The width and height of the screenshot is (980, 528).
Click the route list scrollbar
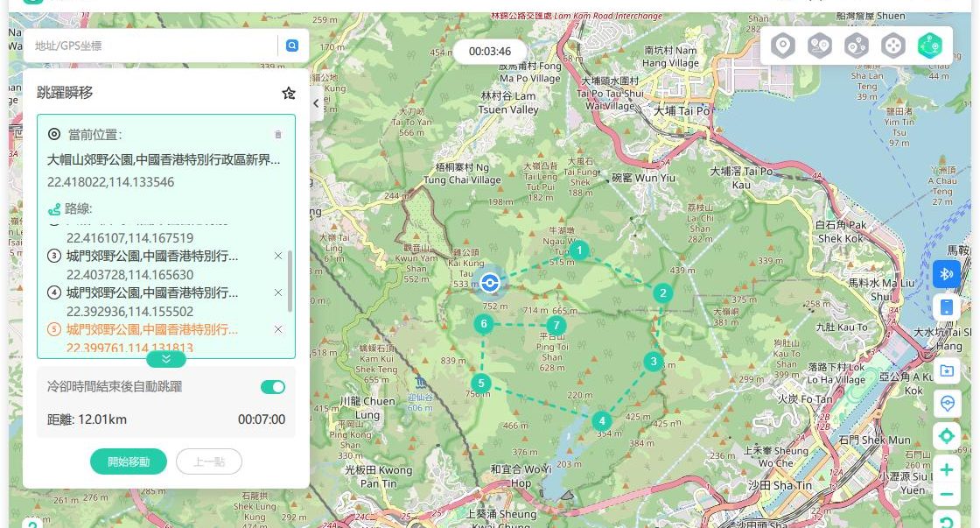tap(290, 280)
